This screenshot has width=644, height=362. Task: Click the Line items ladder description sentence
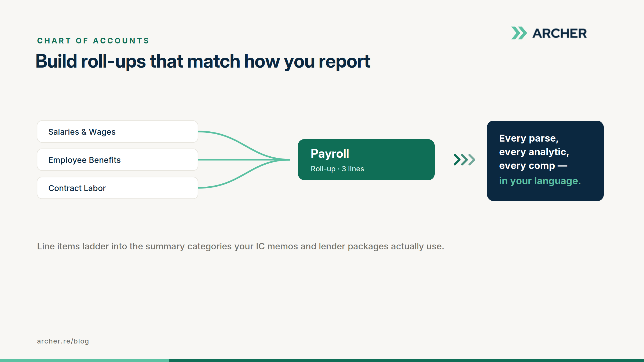pos(240,246)
